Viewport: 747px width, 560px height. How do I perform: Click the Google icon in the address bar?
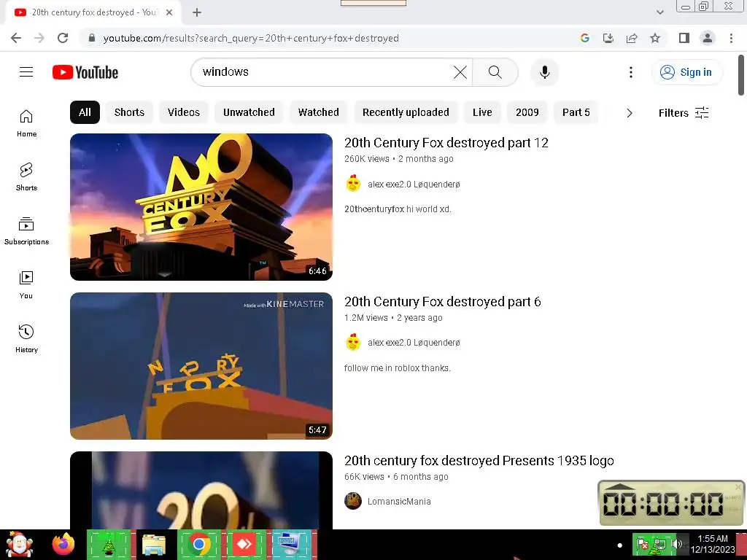[x=585, y=38]
